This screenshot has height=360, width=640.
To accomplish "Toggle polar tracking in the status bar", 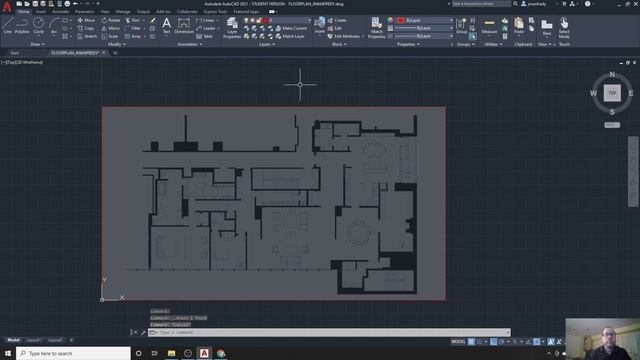I will [502, 342].
